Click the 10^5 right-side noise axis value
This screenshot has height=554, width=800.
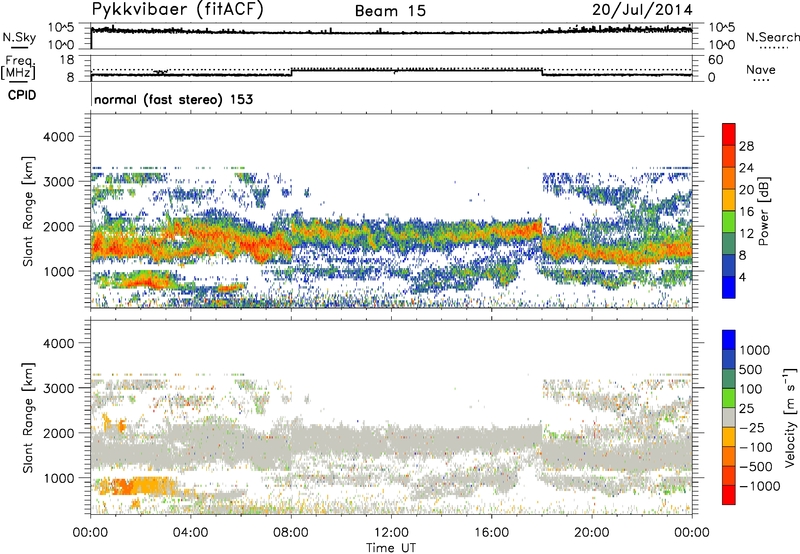(722, 28)
